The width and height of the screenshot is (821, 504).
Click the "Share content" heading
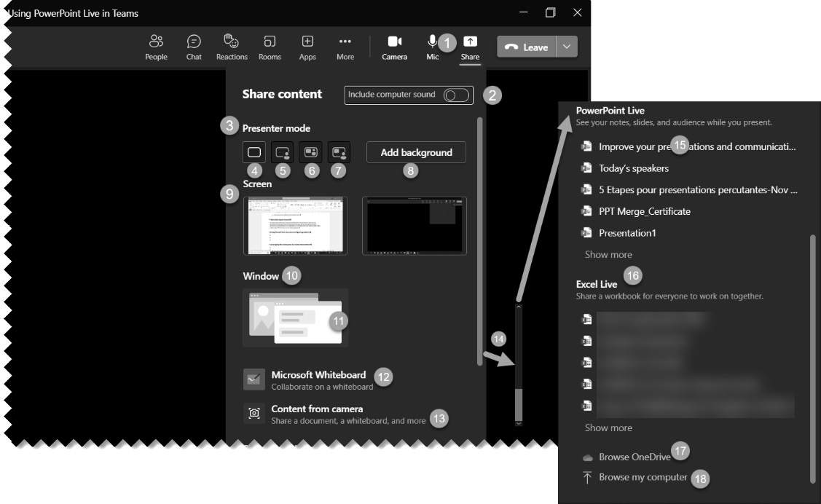(x=282, y=94)
